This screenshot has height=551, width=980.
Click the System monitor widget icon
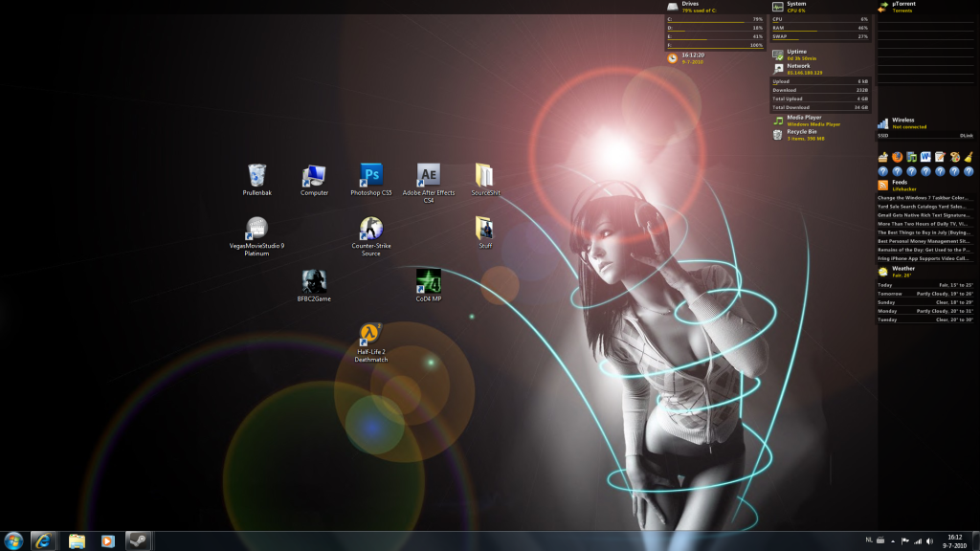[x=777, y=7]
